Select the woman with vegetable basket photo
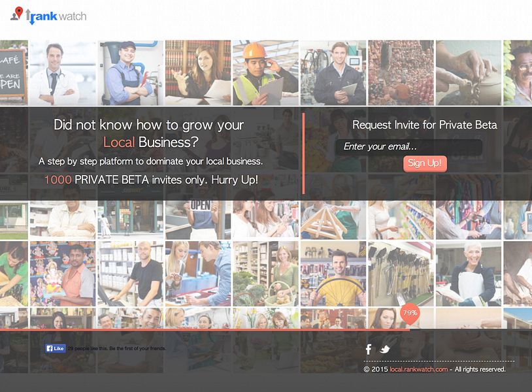This screenshot has width=532, height=392. [x=265, y=274]
